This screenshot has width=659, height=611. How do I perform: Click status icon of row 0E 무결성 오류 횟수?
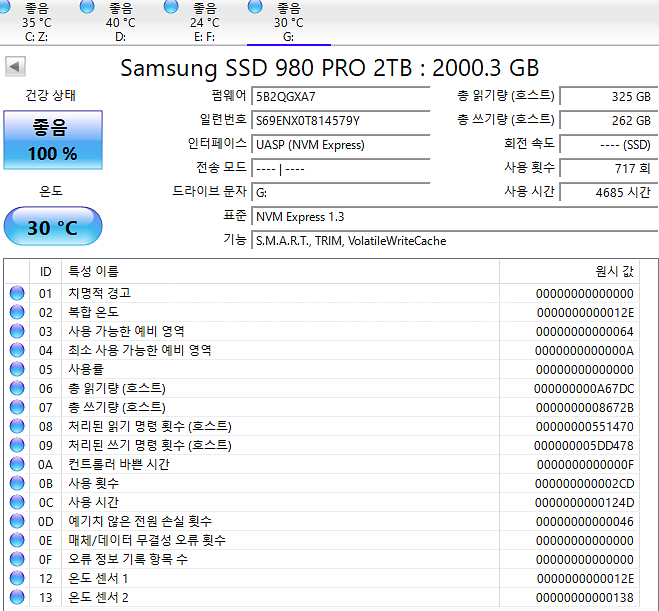(17, 540)
